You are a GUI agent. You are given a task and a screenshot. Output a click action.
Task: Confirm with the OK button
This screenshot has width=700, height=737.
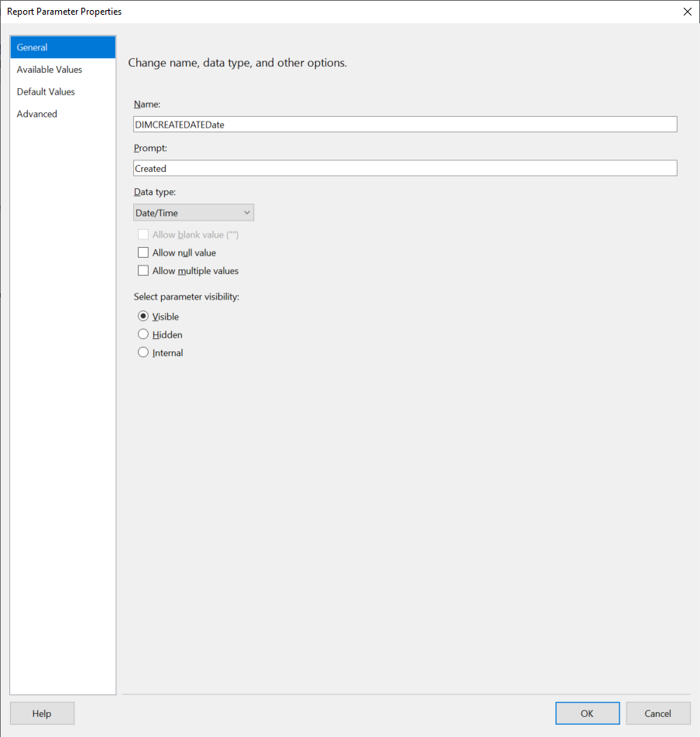(587, 713)
